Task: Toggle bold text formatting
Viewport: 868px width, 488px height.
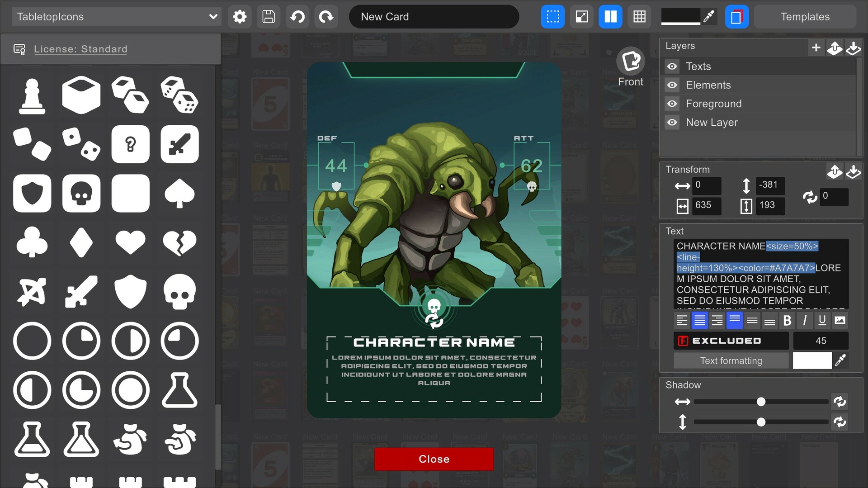Action: coord(787,321)
